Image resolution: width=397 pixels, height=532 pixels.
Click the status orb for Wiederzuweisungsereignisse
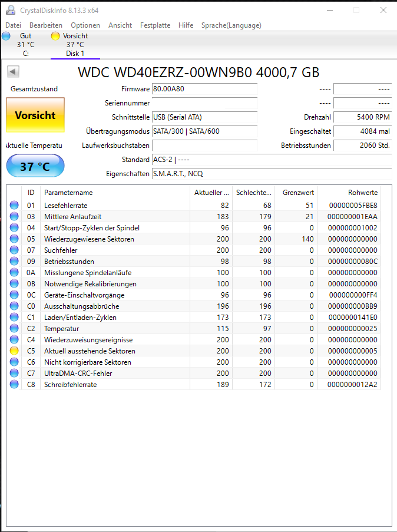pyautogui.click(x=14, y=339)
